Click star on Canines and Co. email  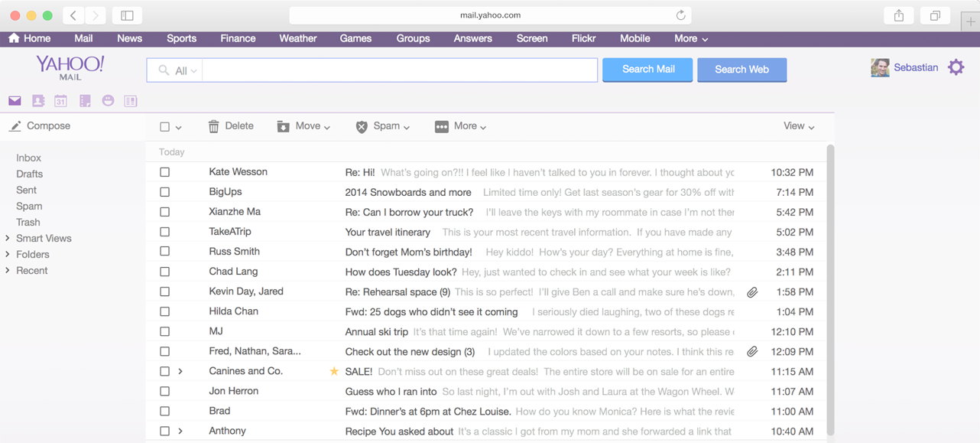(334, 371)
